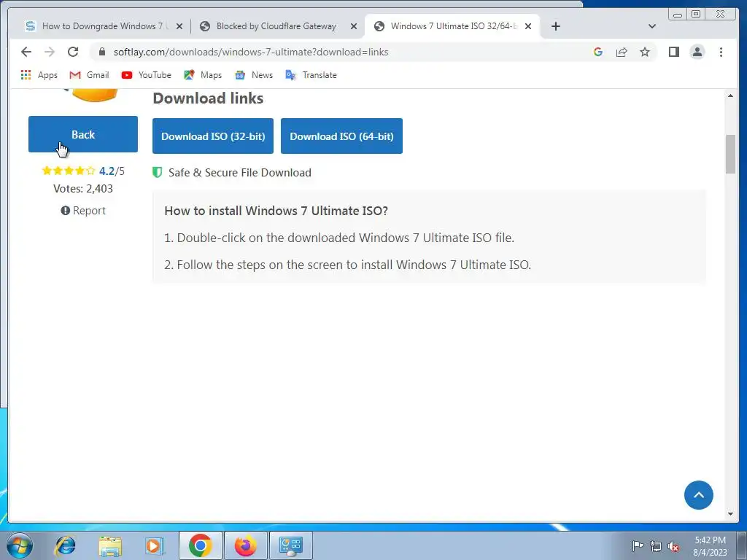
Task: Click the page scrollbar down arrow
Action: (x=730, y=514)
